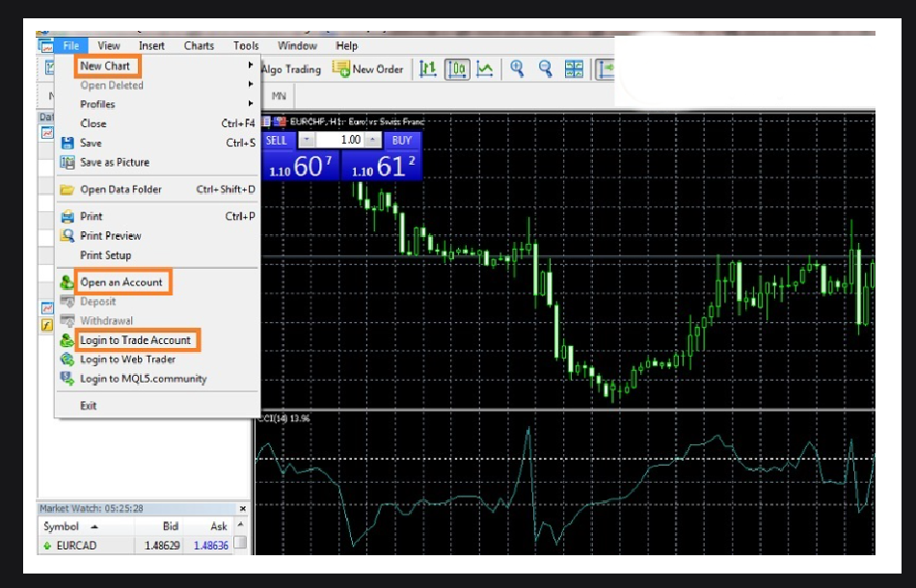Screen dimensions: 916x588
Task: Increase trade volume with up arrow
Action: coord(373,140)
